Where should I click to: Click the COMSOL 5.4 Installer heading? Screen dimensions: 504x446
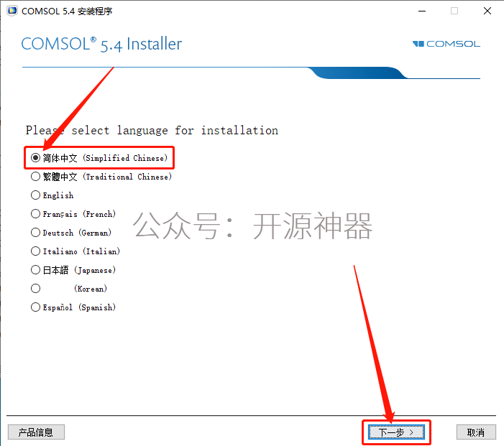coord(101,44)
